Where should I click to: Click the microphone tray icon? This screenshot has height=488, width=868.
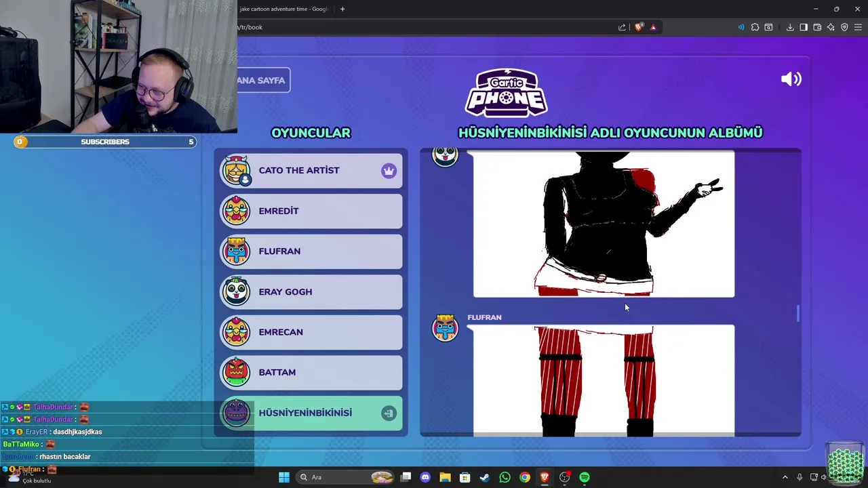800,477
